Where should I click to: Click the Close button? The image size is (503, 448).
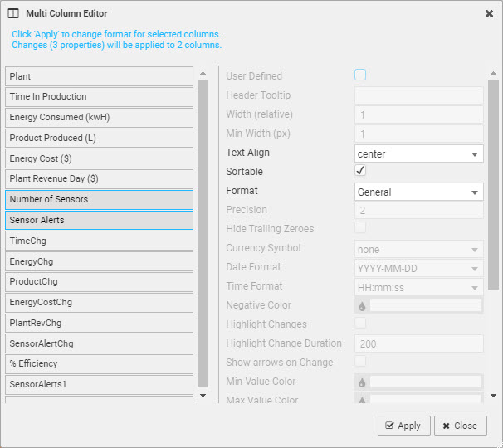pyautogui.click(x=459, y=426)
